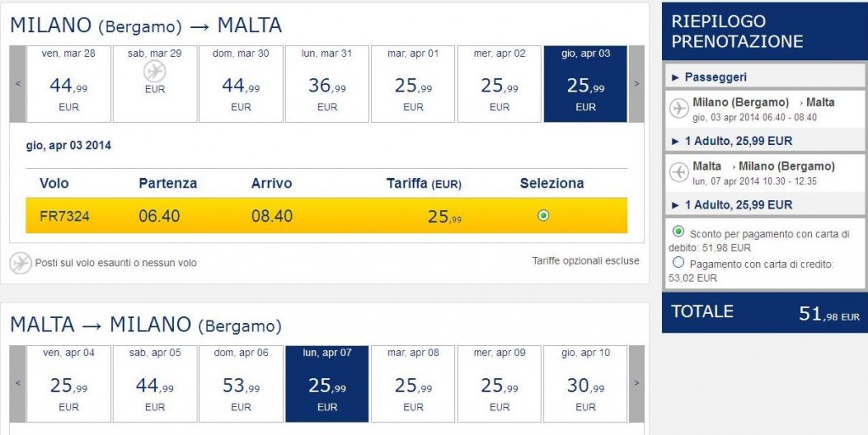
Task: Select credit card payment option
Action: (678, 263)
